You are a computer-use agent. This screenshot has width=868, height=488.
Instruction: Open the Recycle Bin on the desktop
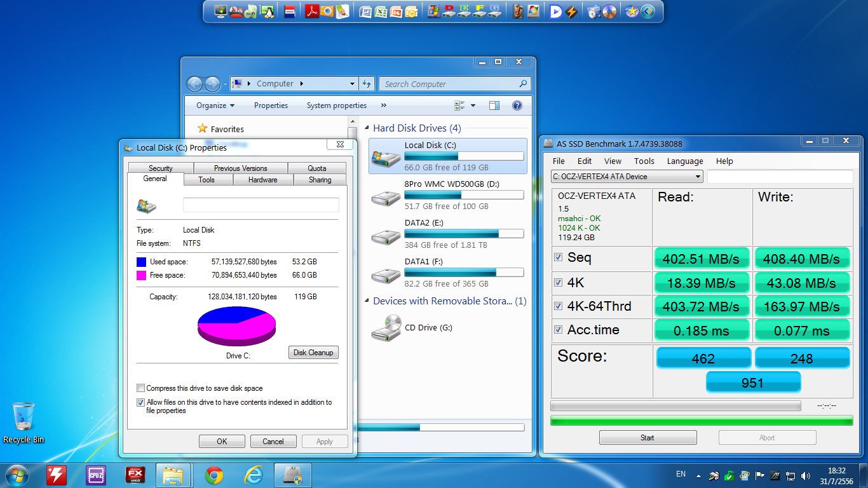click(x=24, y=423)
